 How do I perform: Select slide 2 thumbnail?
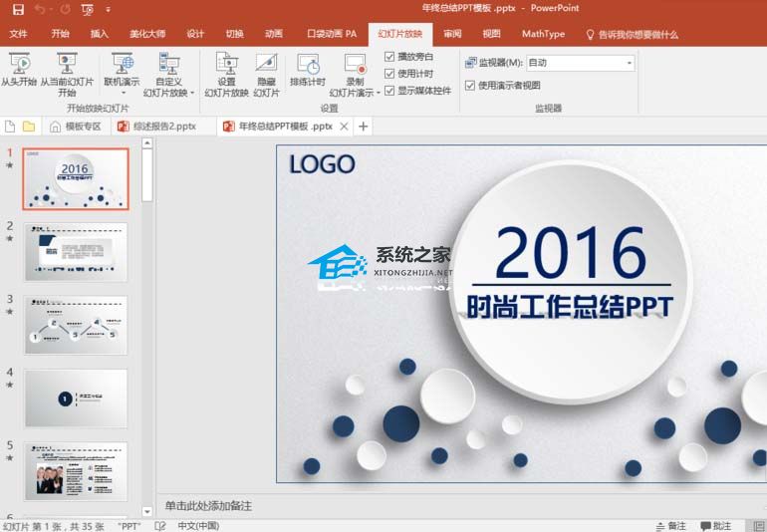pyautogui.click(x=76, y=252)
